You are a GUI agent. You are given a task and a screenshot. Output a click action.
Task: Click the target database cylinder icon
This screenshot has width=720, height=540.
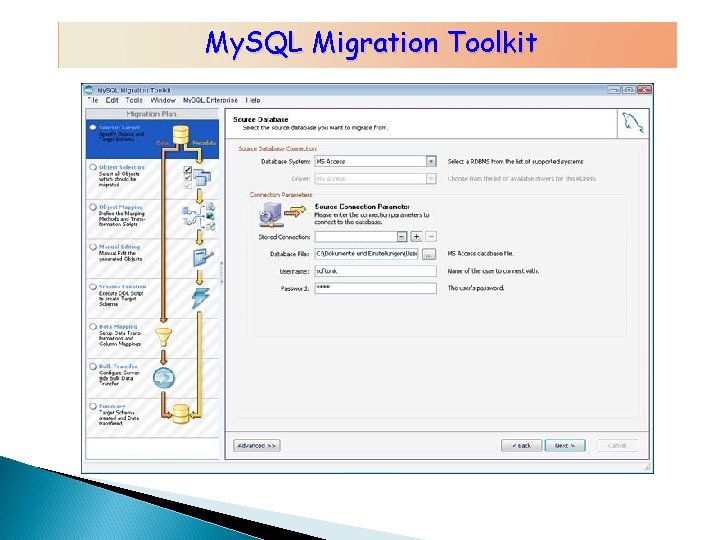[x=180, y=414]
